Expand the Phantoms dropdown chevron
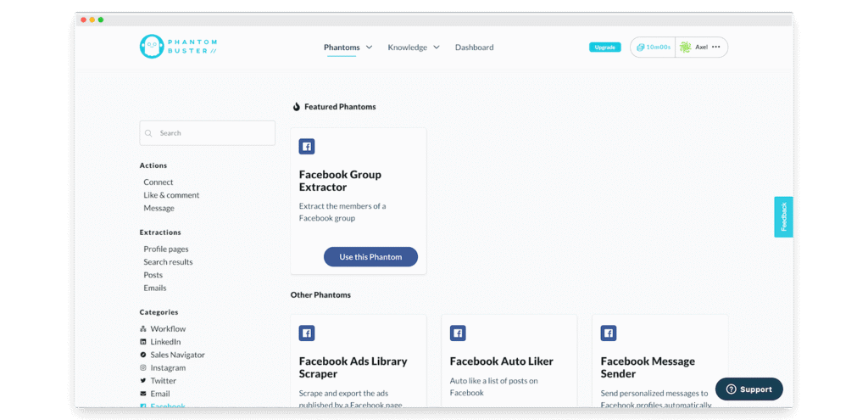Viewport: 868px width, 420px height. 370,48
